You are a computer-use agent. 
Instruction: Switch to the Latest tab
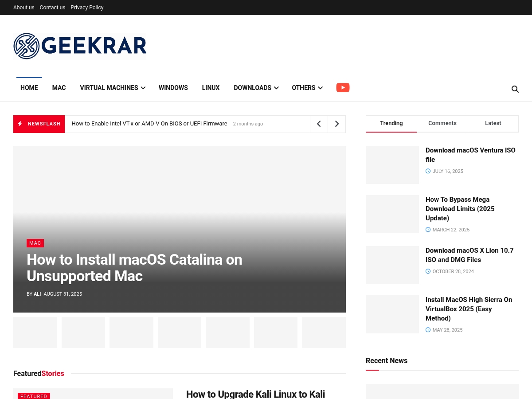[493, 123]
